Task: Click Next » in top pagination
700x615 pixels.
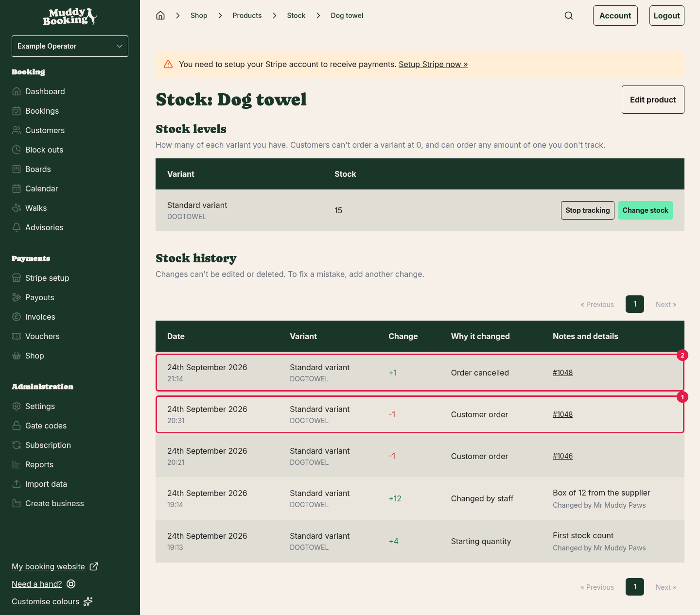Action: pos(666,305)
